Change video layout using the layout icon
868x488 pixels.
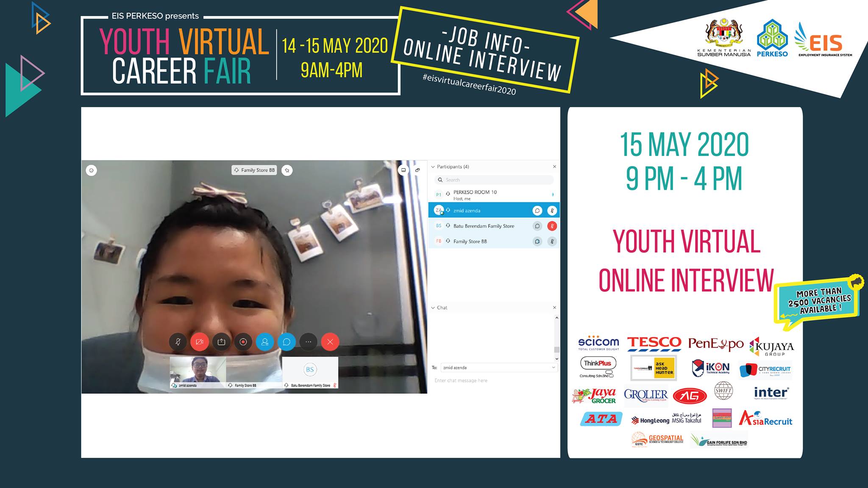click(403, 170)
